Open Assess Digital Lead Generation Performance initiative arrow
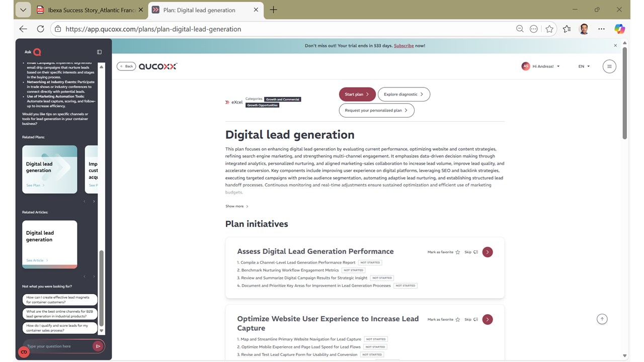Screen dimensions: 644x362 [487, 252]
